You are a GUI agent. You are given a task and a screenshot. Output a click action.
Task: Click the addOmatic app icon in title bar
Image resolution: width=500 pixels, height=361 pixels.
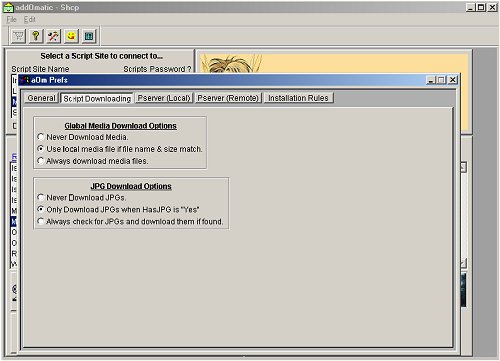coord(8,7)
